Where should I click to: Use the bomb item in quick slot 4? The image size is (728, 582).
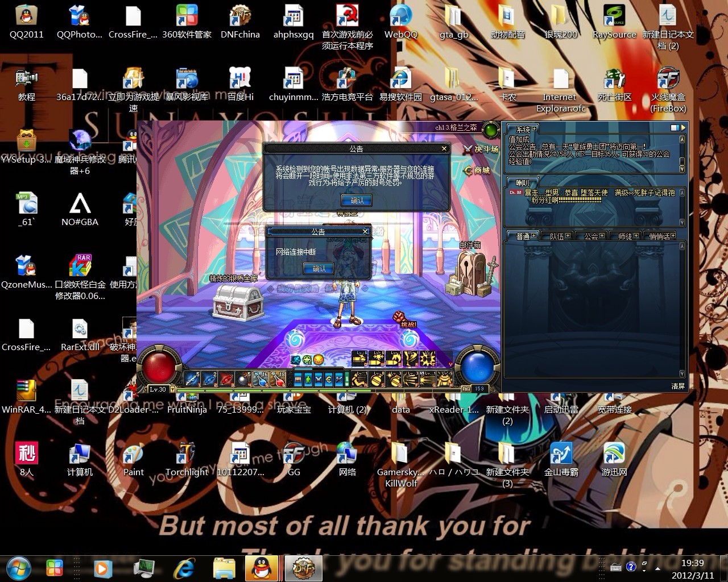pos(244,379)
